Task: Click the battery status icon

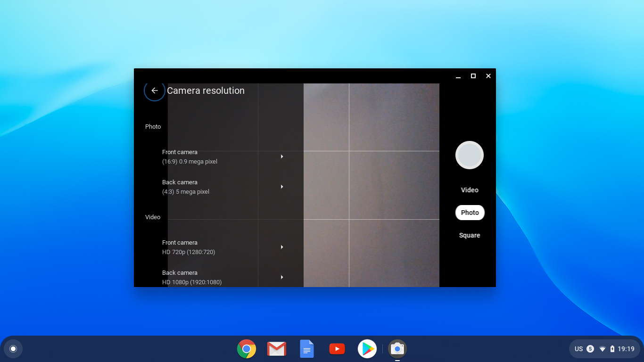Action: click(612, 349)
